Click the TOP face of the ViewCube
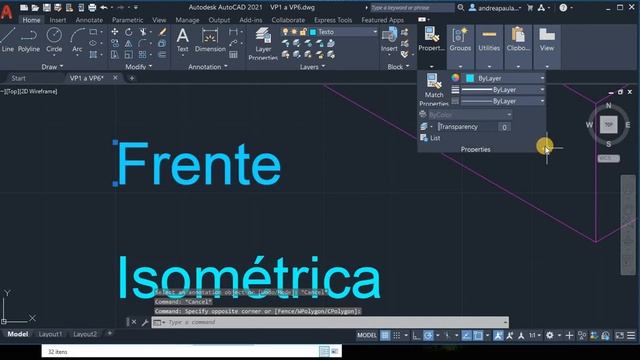 click(608, 124)
